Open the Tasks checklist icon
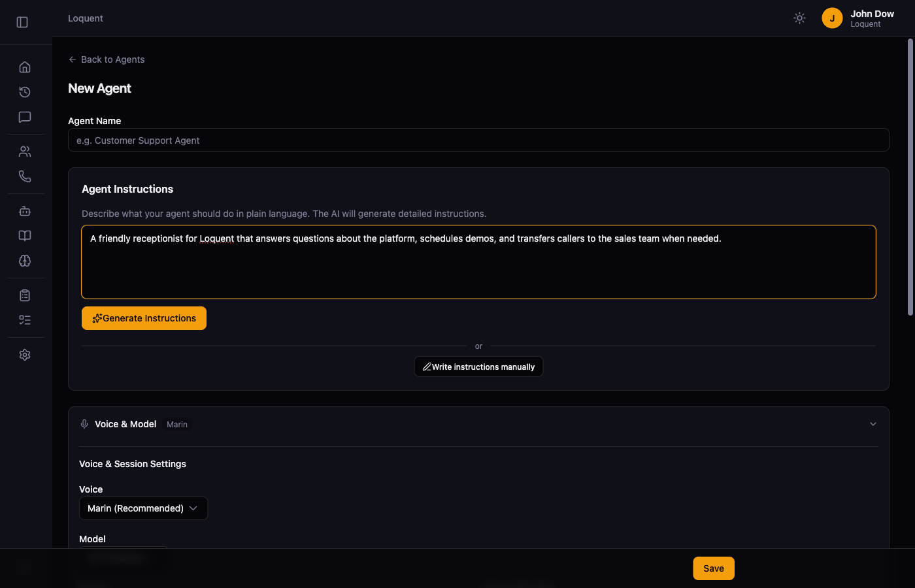The image size is (915, 588). tap(25, 319)
